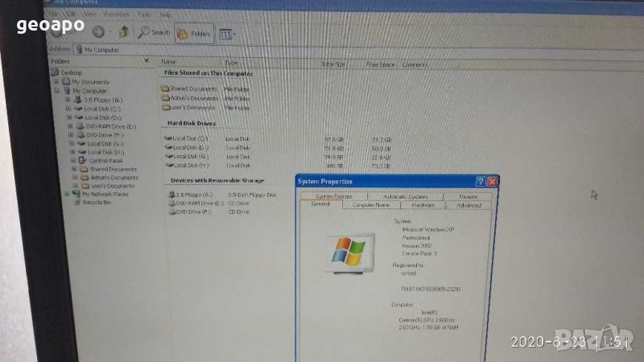This screenshot has height=362, width=644.
Task: Select Local Disk (H:) icon in tree
Action: (x=82, y=152)
